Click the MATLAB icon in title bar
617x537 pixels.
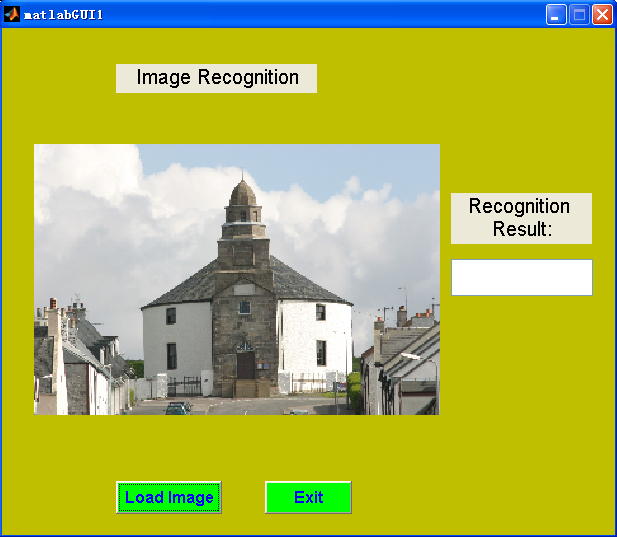pos(12,15)
